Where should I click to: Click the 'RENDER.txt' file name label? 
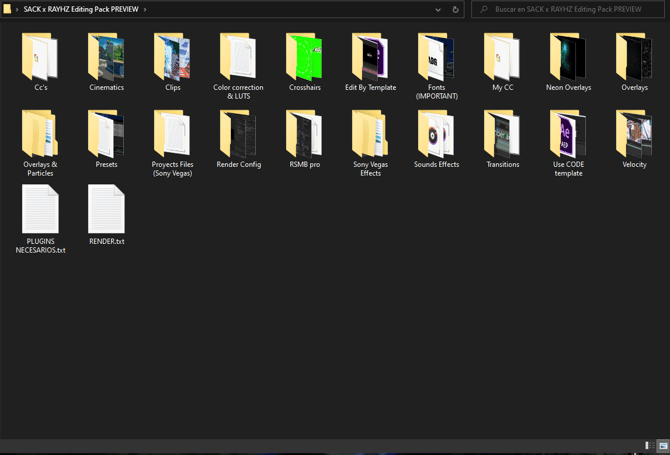pyautogui.click(x=106, y=241)
